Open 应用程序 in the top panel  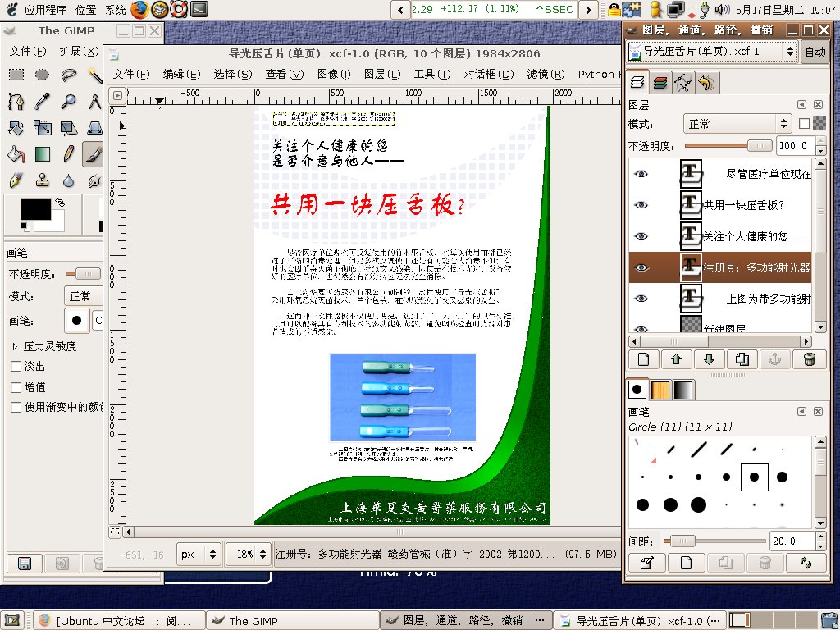[45, 10]
